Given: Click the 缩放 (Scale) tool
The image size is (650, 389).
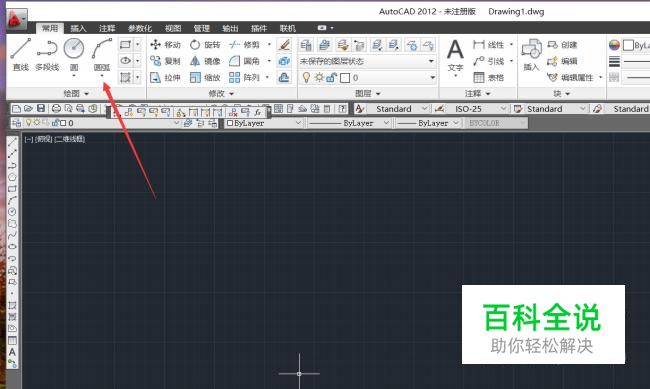Looking at the screenshot, I should (x=205, y=78).
